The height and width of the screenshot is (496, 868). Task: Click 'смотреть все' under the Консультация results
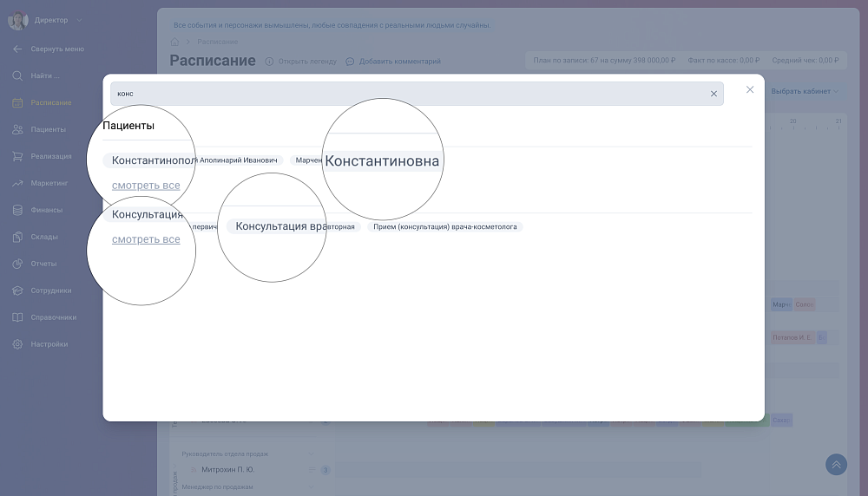146,239
